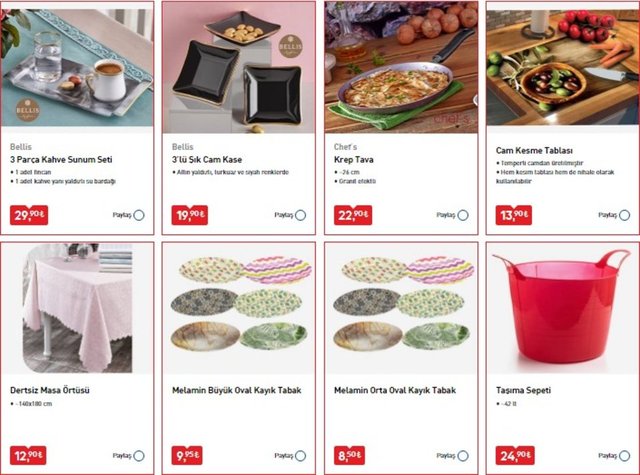Image resolution: width=640 pixels, height=475 pixels.
Task: Click the 29,90 price tag
Action: [x=29, y=215]
